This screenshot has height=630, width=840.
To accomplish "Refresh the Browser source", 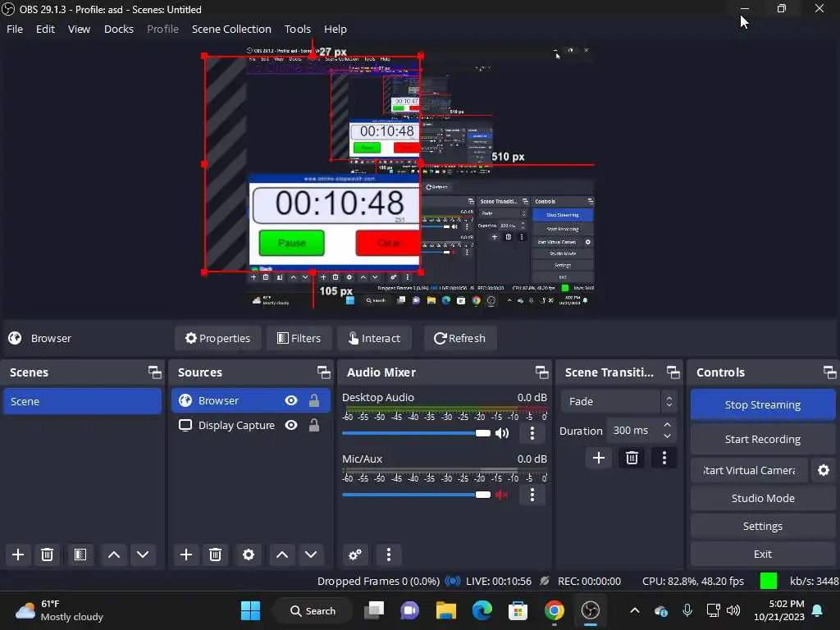I will (x=459, y=338).
